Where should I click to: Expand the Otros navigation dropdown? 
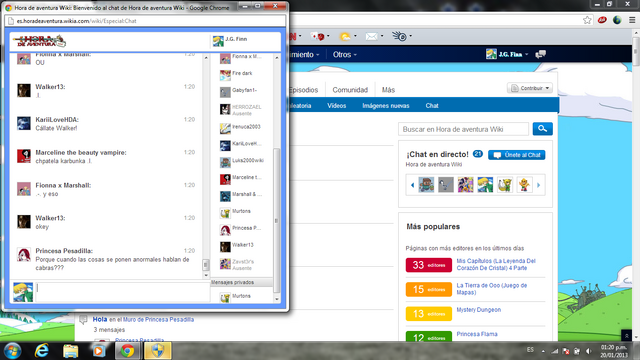click(344, 54)
